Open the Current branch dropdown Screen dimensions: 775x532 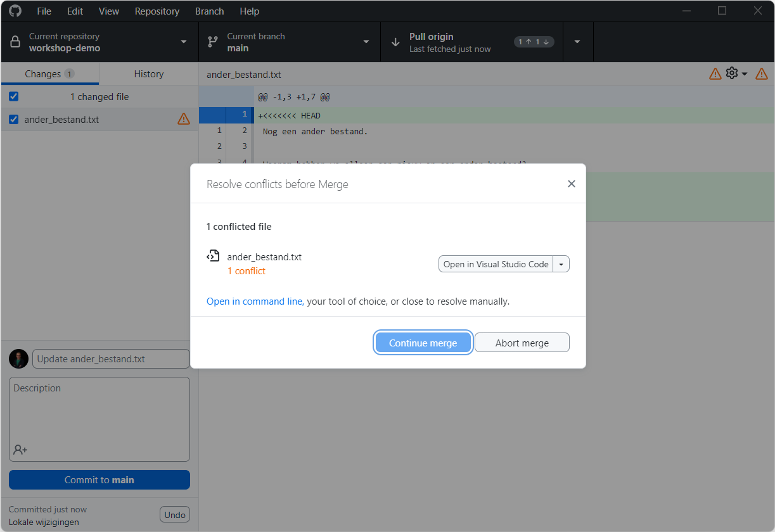tap(366, 42)
